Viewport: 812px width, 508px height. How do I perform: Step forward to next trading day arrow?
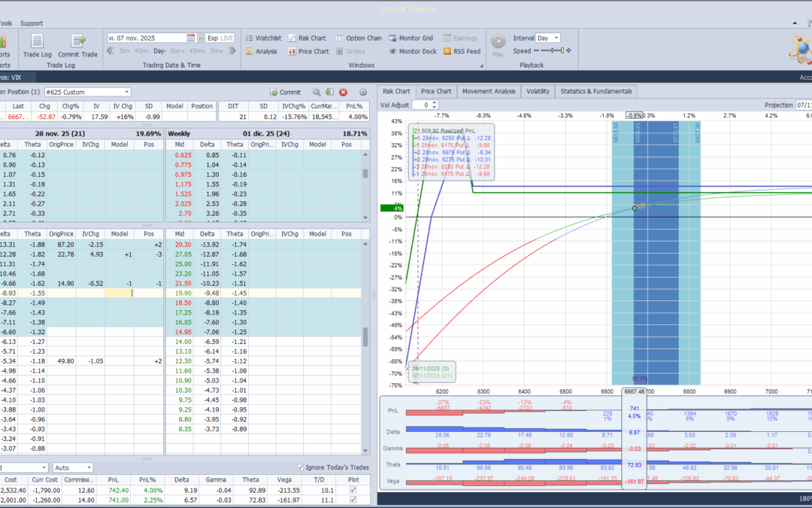pos(233,51)
